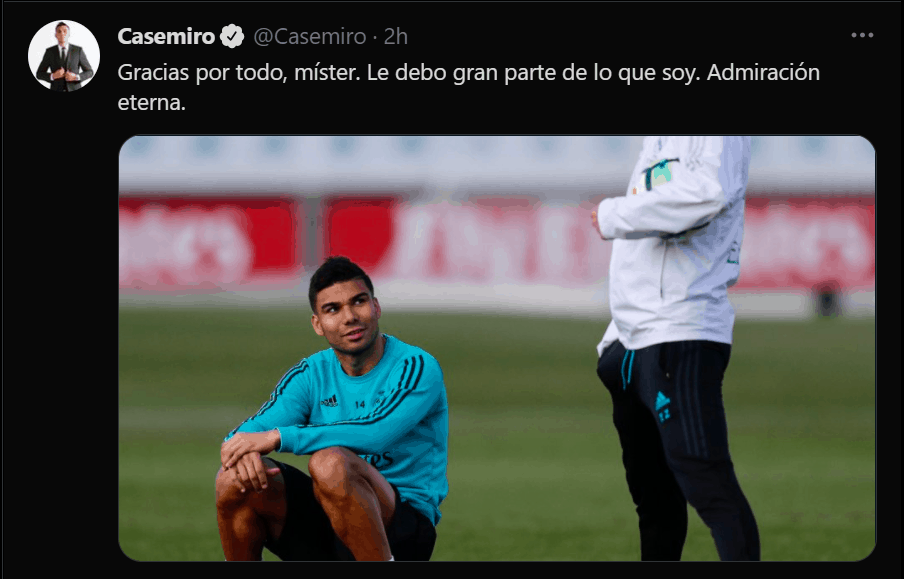Click the verified badge beside Casemiro
The width and height of the screenshot is (904, 579).
click(x=232, y=36)
